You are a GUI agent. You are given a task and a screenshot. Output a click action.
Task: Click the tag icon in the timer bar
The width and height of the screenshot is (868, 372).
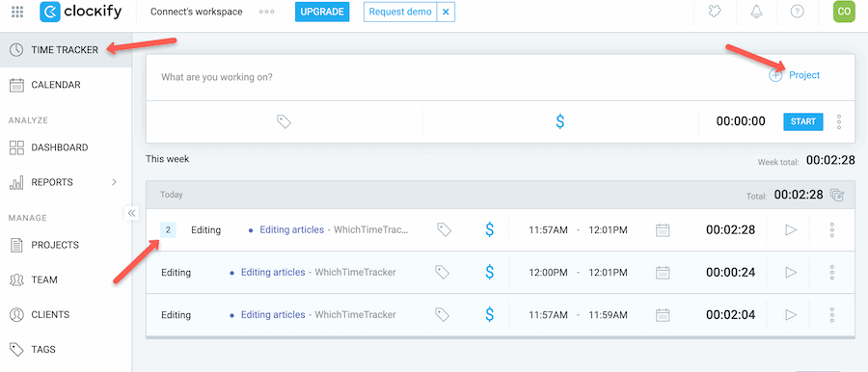[x=284, y=121]
